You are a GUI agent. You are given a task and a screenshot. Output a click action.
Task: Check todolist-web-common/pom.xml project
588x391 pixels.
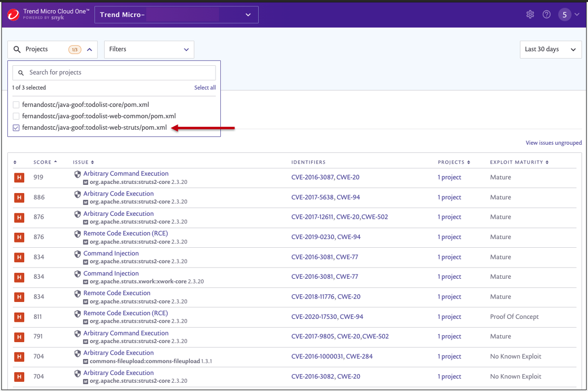tap(16, 116)
